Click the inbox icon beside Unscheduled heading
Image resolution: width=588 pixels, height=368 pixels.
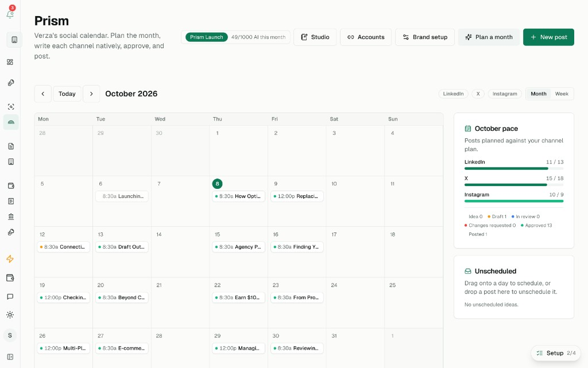467,271
